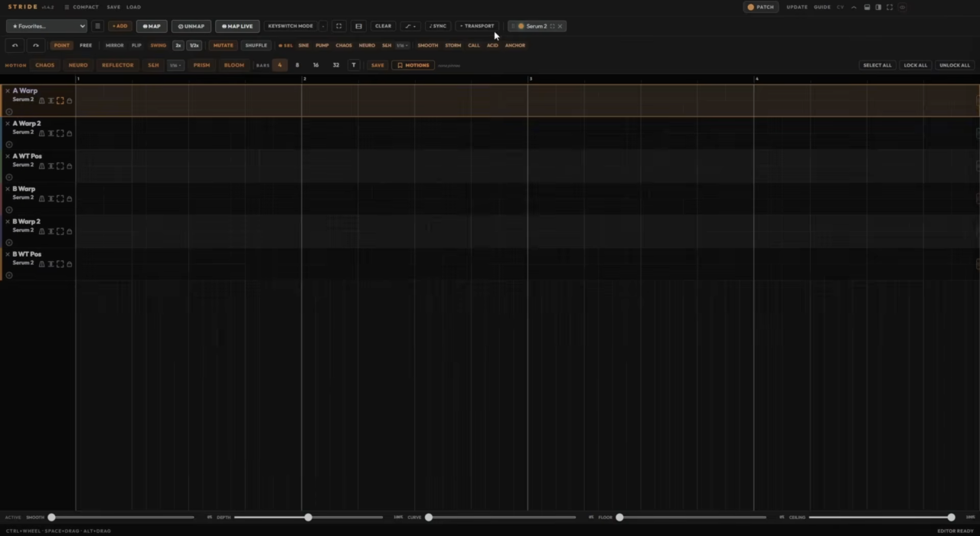Click the SELECT ALL button
Screen dimensions: 980x536
tap(877, 65)
